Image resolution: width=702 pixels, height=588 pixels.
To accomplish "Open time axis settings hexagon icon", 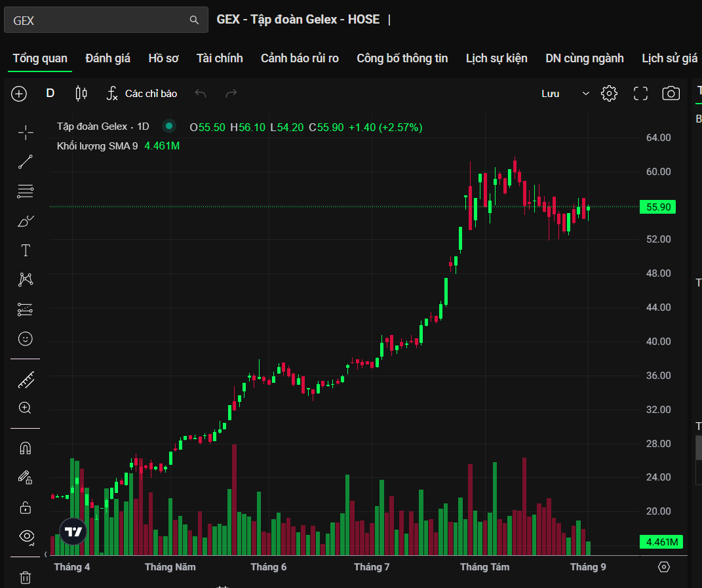I will click(x=664, y=568).
